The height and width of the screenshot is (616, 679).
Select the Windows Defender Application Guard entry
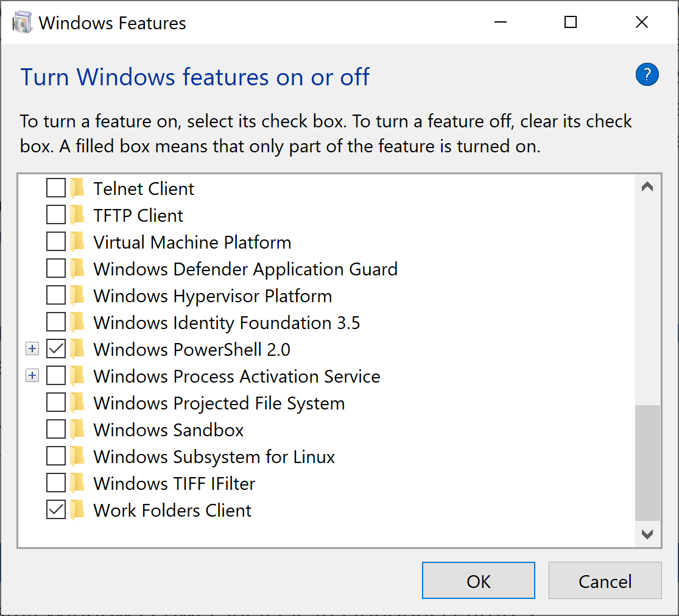point(245,269)
